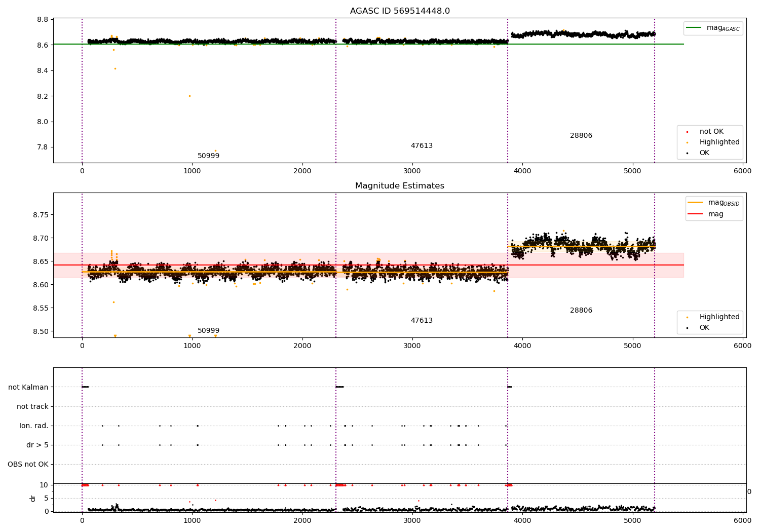Viewport: 760px width, 532px height.
Task: Click obsid label 50999 in the top plot
Action: pos(208,156)
